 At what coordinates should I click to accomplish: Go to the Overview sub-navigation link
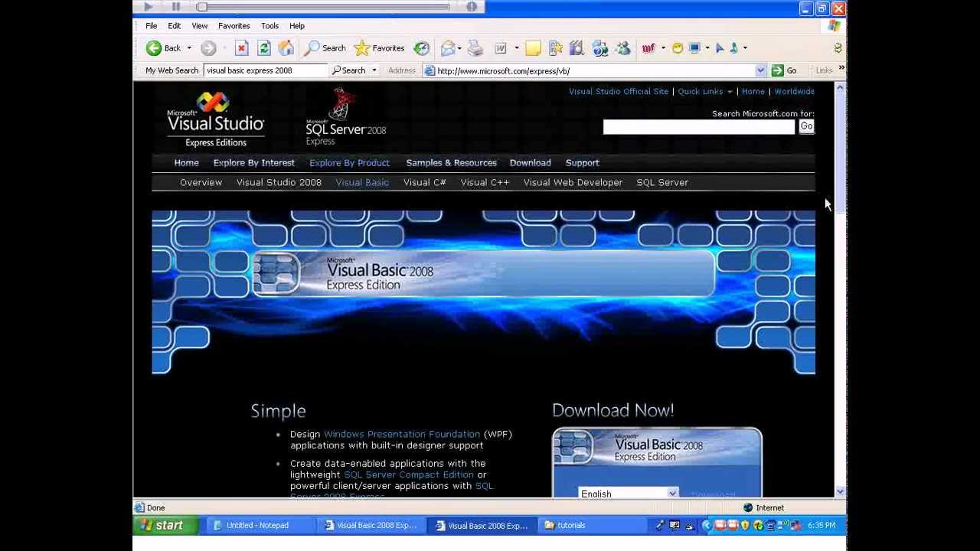[x=201, y=183]
